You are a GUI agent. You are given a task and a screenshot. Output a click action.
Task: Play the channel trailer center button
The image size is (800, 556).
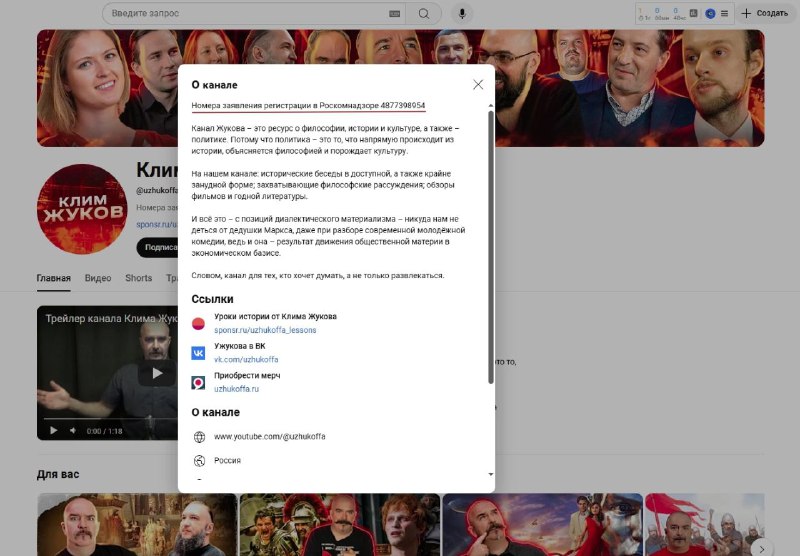click(x=157, y=373)
